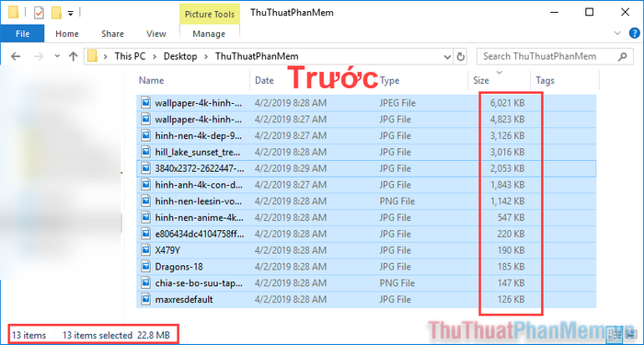Click the folder icon in the address bar

coord(93,56)
